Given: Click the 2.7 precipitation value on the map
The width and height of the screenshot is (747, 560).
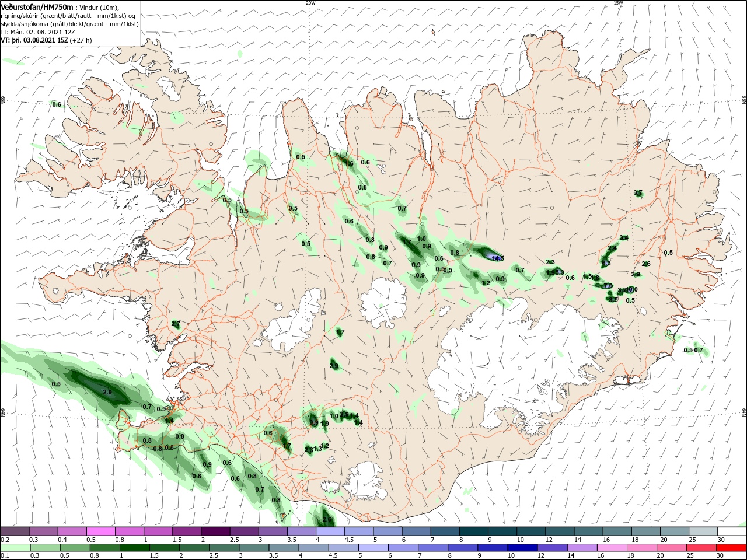Looking at the screenshot, I should [176, 324].
